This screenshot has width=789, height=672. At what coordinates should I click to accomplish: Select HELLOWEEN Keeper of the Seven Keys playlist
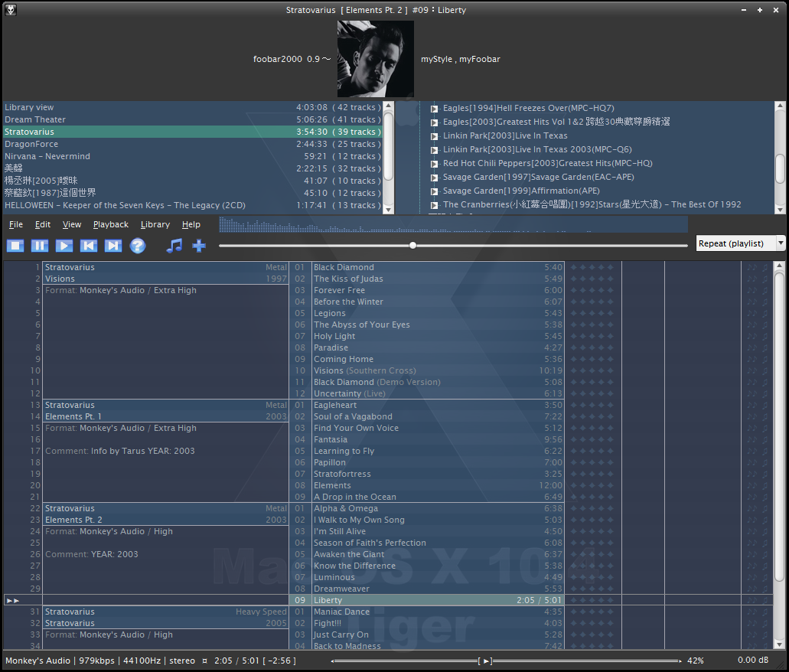coord(193,205)
